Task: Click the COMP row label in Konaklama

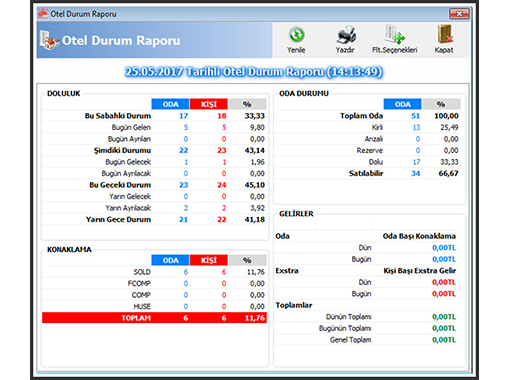Action: click(x=141, y=295)
